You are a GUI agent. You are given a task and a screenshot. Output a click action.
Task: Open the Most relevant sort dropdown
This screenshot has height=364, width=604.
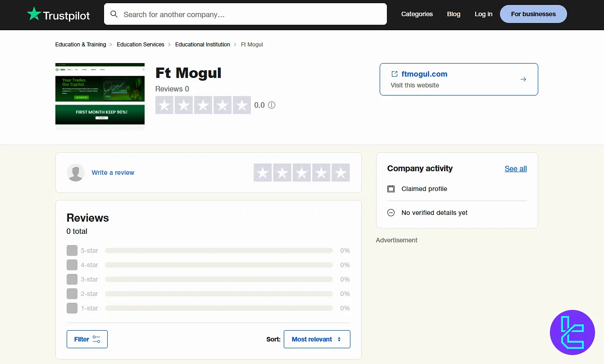317,339
